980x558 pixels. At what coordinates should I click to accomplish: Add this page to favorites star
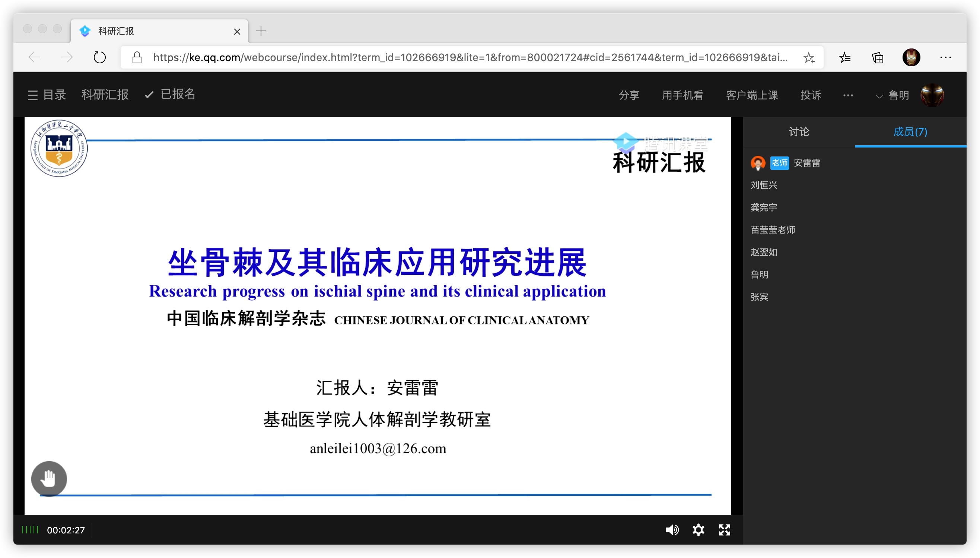[x=808, y=57]
